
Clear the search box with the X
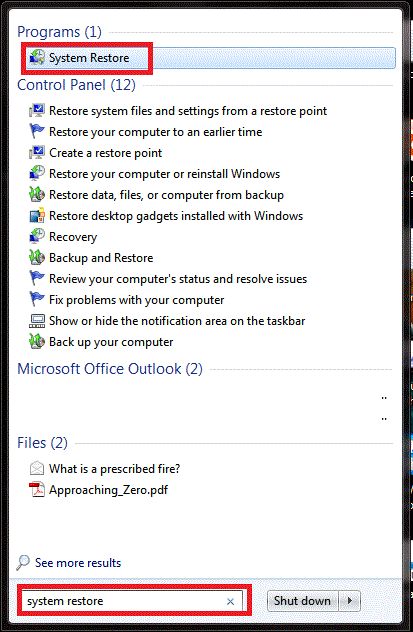[230, 602]
